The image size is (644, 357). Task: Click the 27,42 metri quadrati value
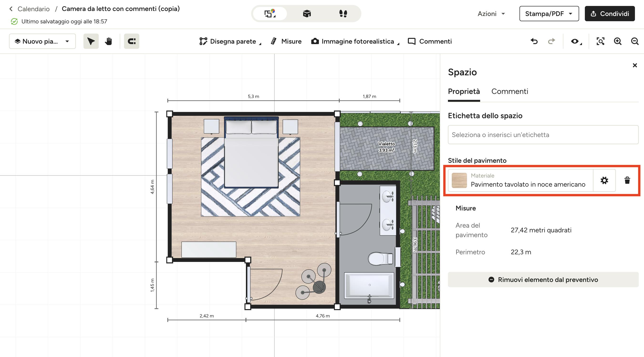click(x=541, y=230)
